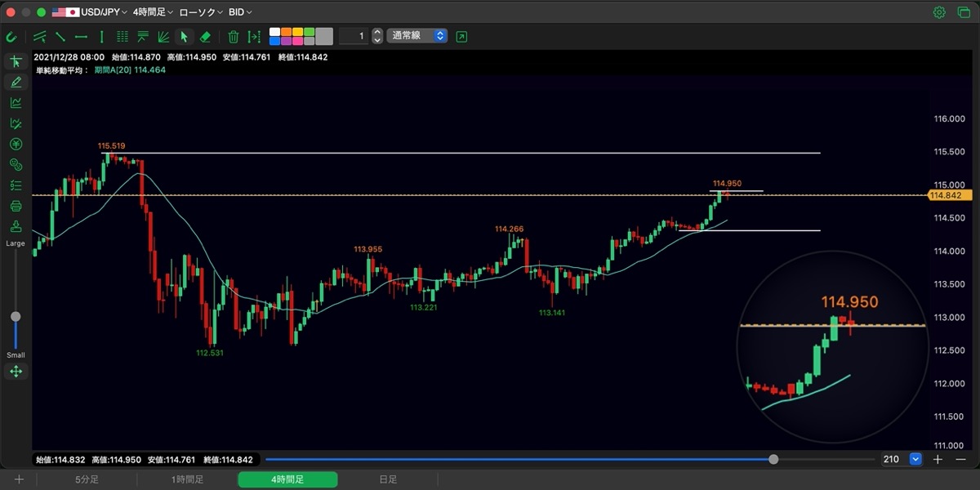Viewport: 980px width, 490px height.
Task: Open the BID price type dropdown
Action: 240,12
